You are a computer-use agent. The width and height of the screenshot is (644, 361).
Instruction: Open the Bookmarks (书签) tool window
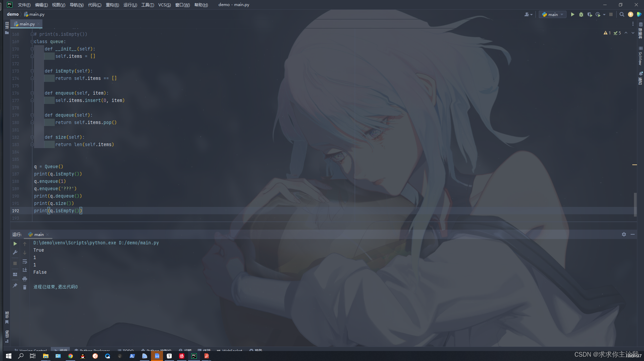7,318
